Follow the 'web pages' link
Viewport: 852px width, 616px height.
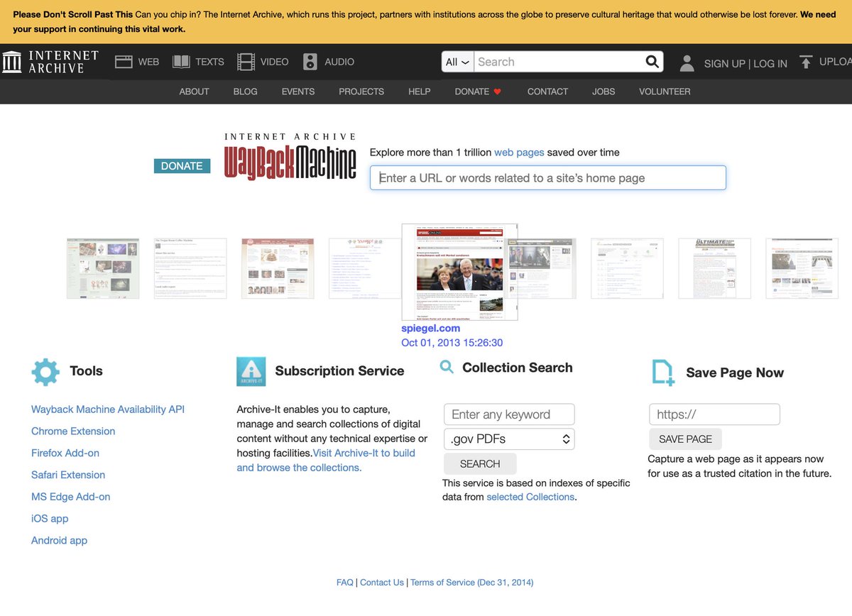(519, 153)
